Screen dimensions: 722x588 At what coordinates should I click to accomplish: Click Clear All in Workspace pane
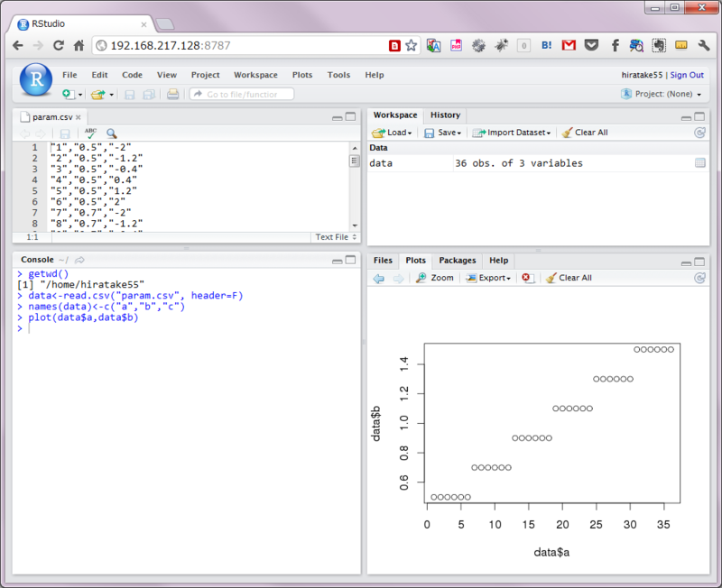click(x=585, y=133)
